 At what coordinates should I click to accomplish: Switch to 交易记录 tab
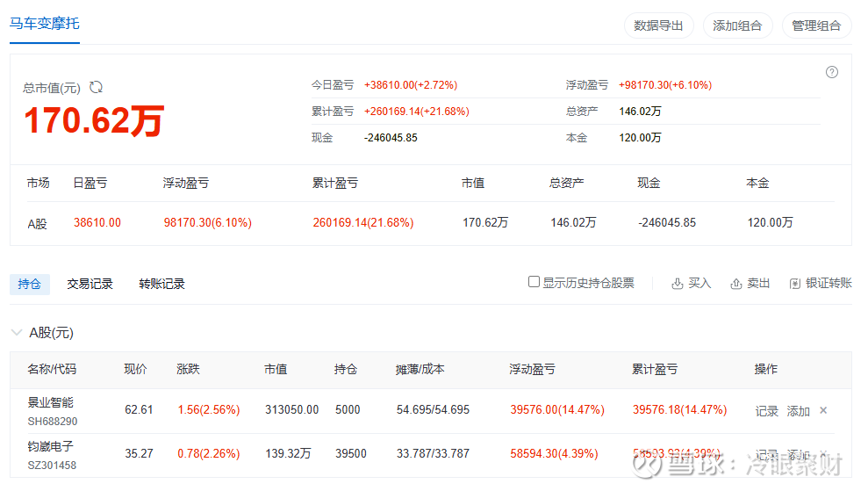point(90,284)
